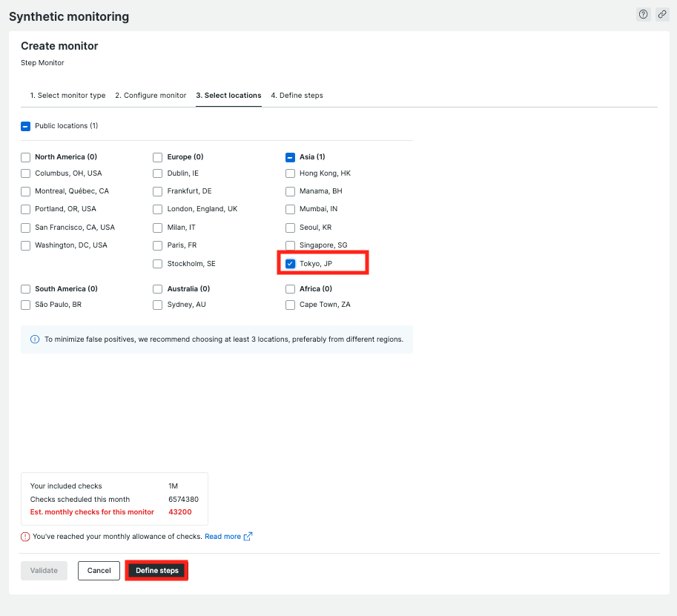Check Frankfurt, DE location

coord(158,191)
